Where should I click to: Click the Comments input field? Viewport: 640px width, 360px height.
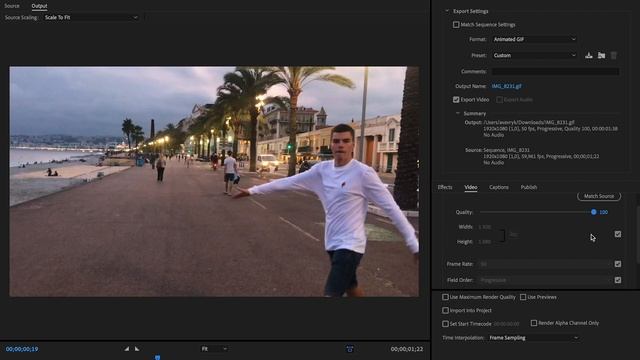pos(555,71)
